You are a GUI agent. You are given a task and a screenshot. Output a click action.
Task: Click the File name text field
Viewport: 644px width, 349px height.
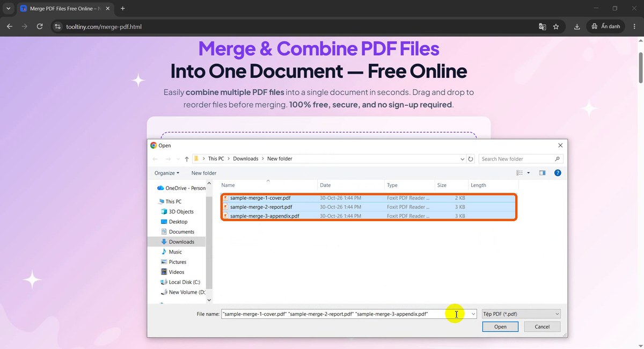coord(345,314)
